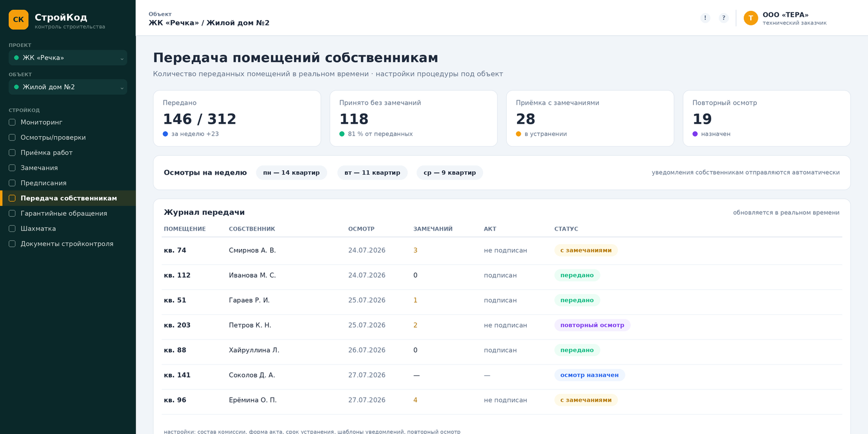
Task: Click the blue dot by за неделю +23
Action: (x=165, y=134)
